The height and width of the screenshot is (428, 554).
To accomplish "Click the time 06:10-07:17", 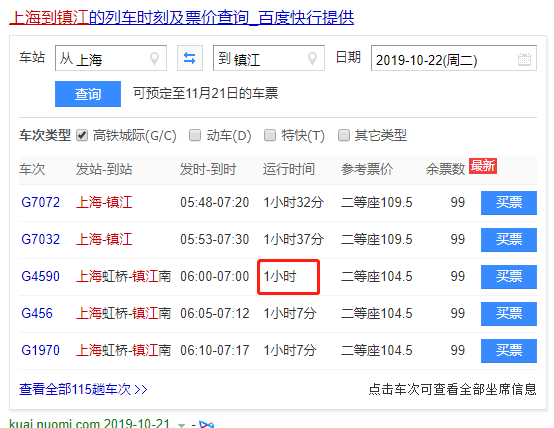I will 214,351.
